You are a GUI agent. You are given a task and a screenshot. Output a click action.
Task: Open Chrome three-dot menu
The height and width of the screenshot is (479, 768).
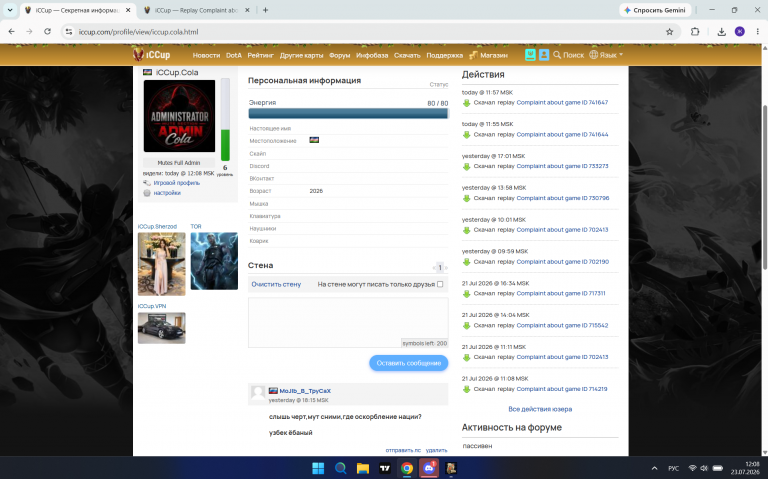coord(758,31)
